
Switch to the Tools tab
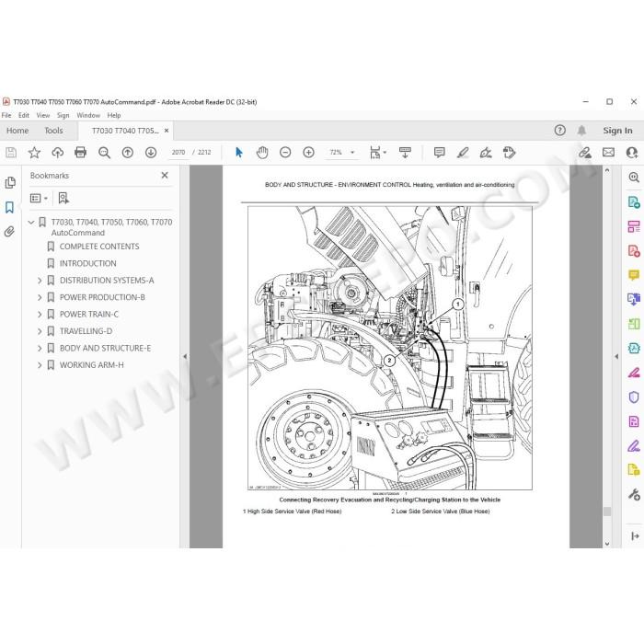tap(53, 131)
